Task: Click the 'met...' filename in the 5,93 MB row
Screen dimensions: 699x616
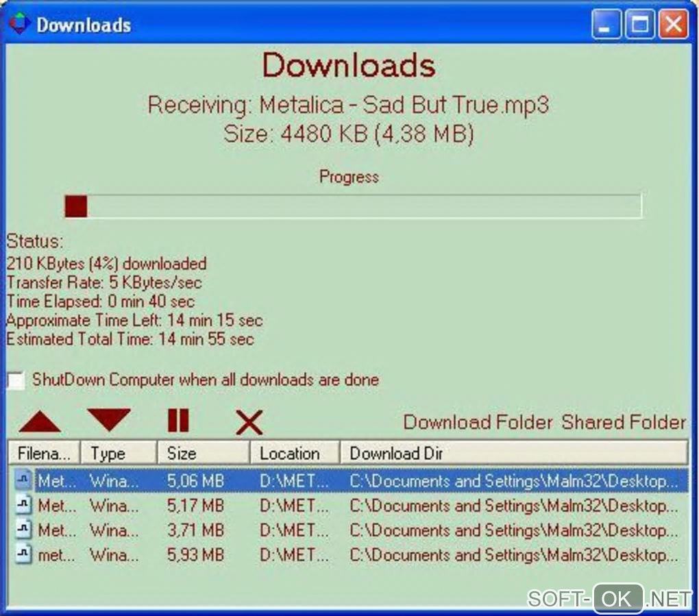Action: tap(57, 556)
